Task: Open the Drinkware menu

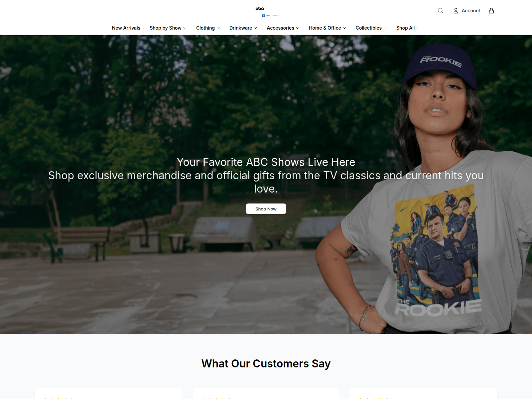Action: pos(243,28)
